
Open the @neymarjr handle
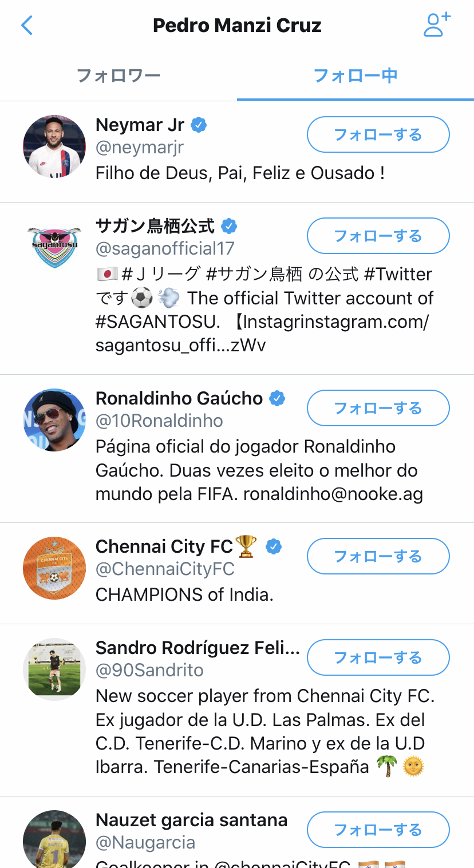coord(140,148)
